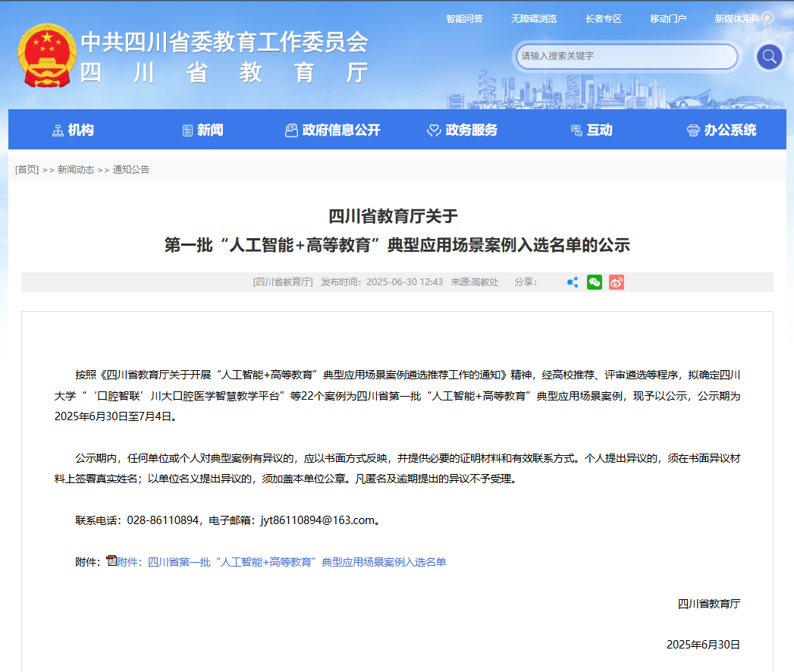This screenshot has width=794, height=672.
Task: Open 新媒体矩阵 link
Action: (x=738, y=19)
